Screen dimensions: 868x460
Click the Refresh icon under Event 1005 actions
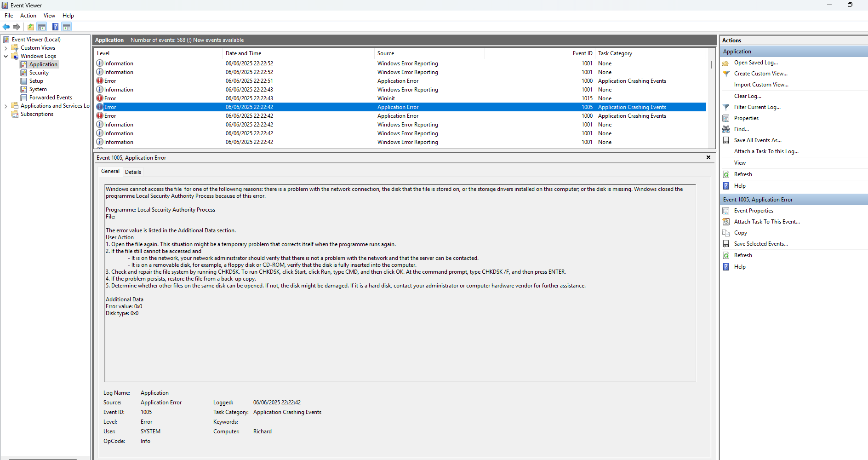point(726,255)
